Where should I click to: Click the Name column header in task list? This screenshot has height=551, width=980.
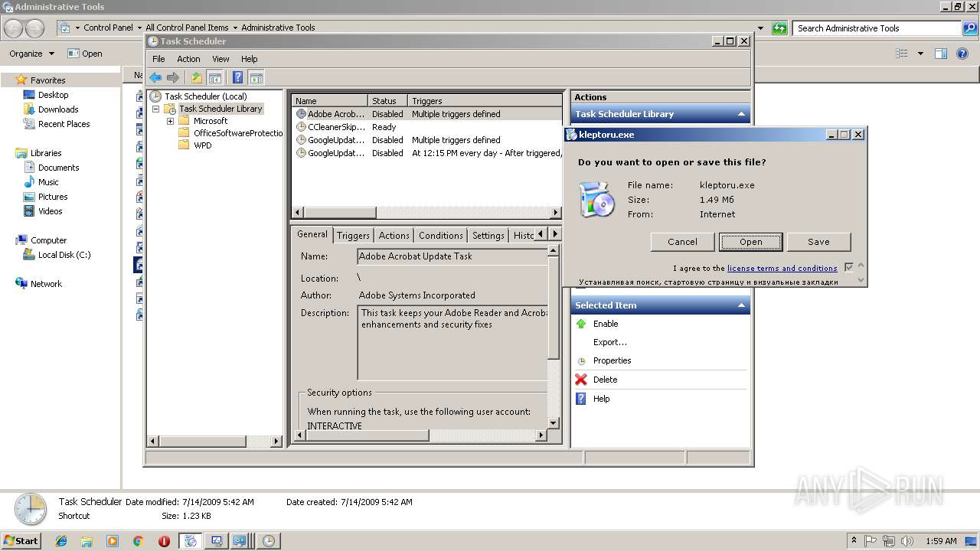pyautogui.click(x=330, y=101)
